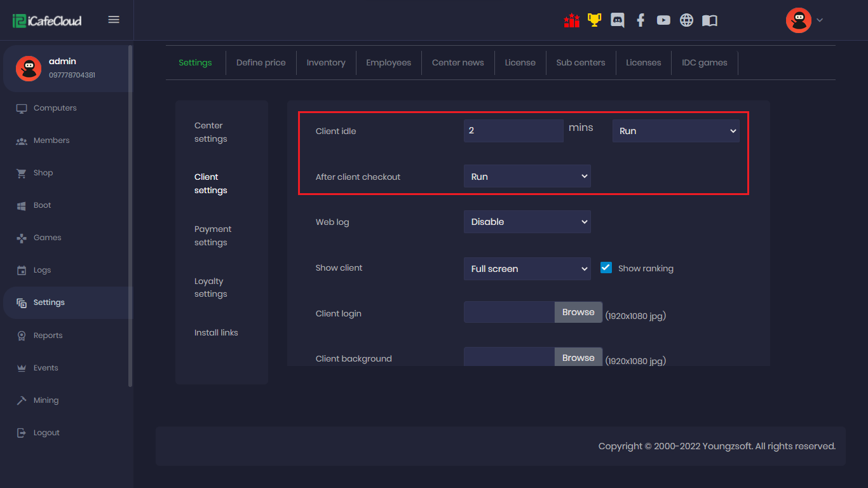Open the Facebook page icon

[641, 20]
